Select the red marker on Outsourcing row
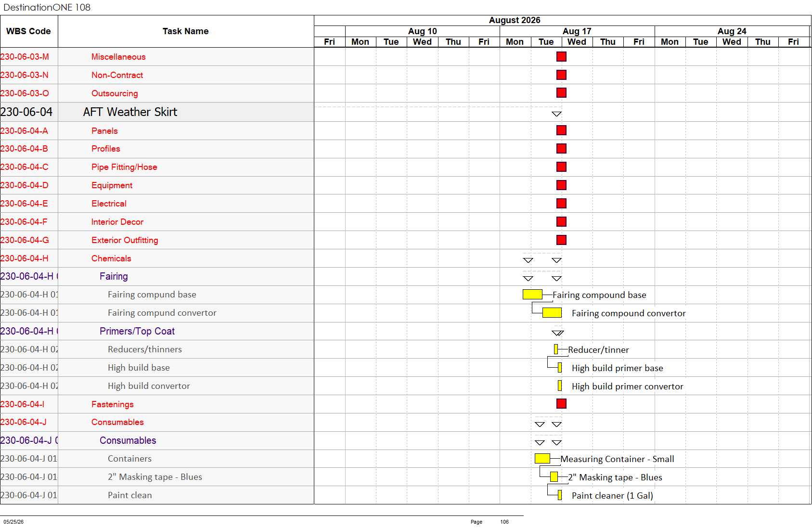 click(x=561, y=93)
